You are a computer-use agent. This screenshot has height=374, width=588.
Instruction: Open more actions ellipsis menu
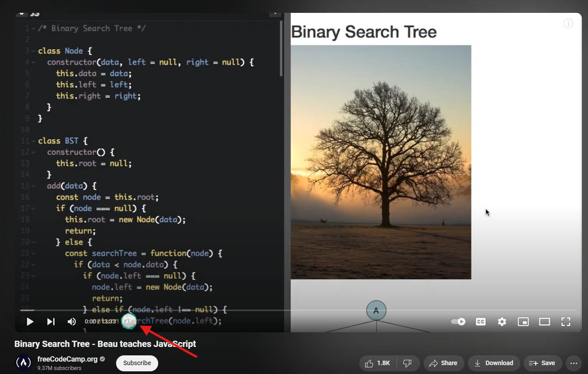tap(574, 363)
